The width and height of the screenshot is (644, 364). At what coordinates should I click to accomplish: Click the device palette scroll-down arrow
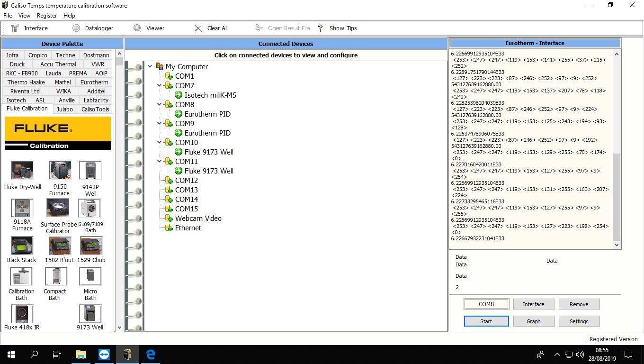tap(119, 327)
